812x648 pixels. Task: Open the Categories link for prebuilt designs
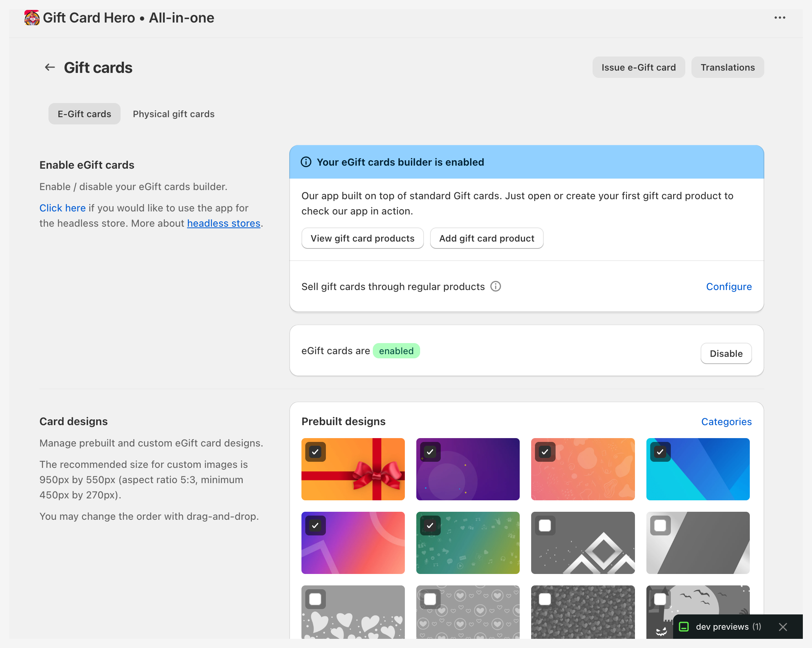coord(726,422)
